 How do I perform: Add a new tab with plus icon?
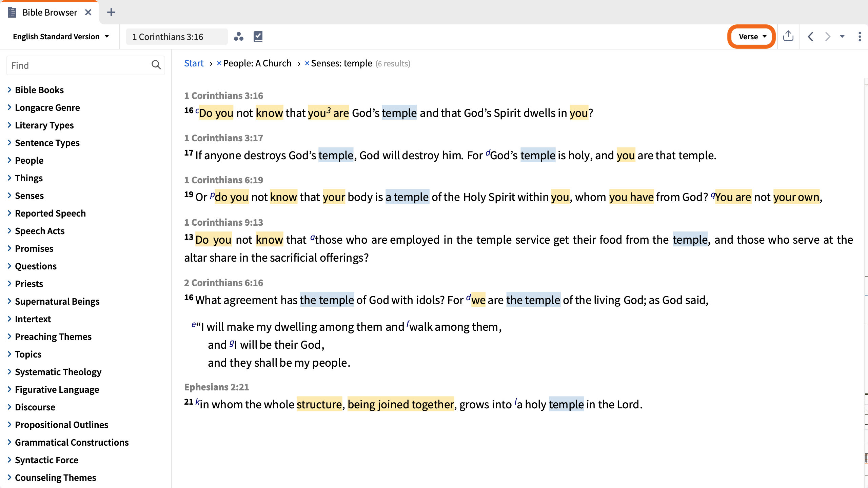point(111,13)
